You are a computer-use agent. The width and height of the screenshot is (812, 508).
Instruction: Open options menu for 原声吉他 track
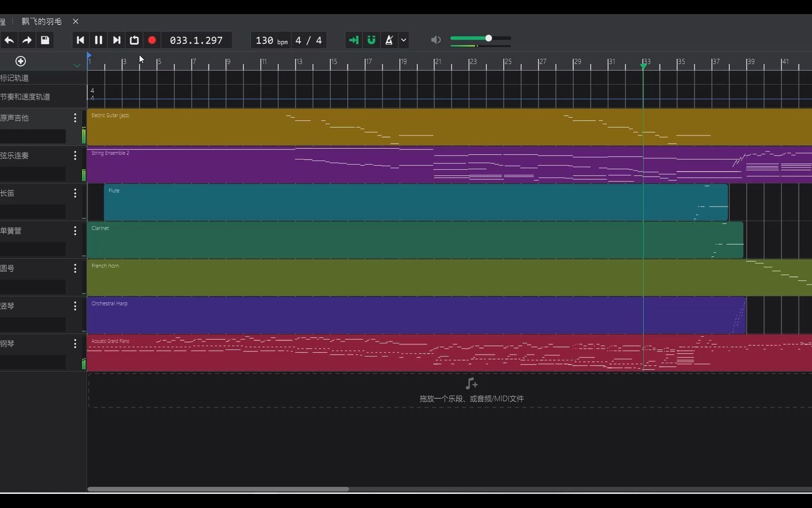[75, 118]
